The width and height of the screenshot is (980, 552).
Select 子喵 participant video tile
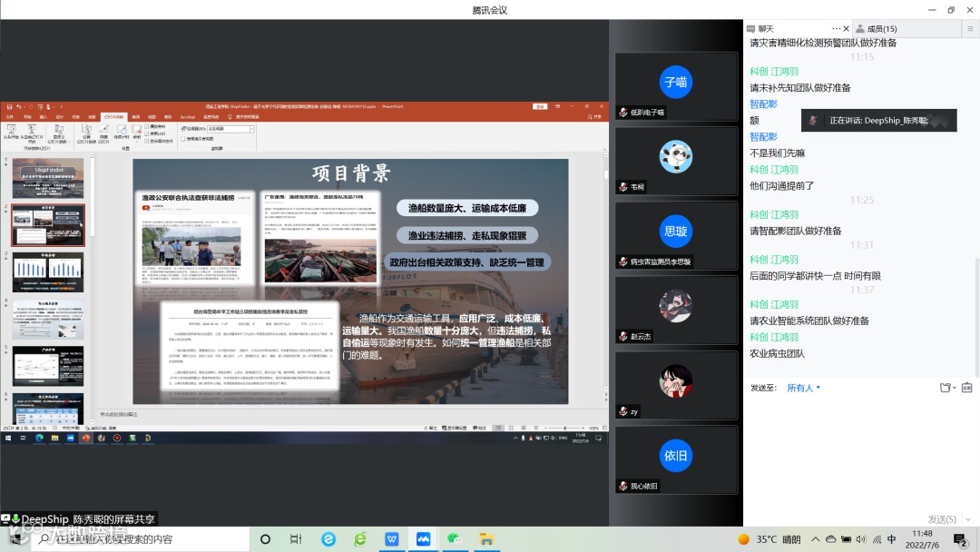[x=676, y=85]
